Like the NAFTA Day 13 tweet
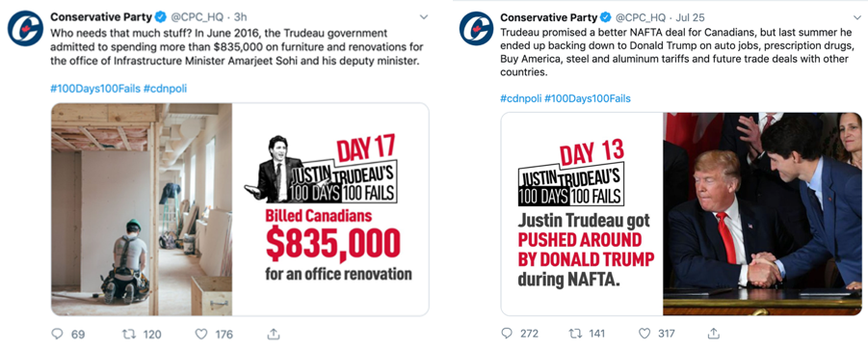The height and width of the screenshot is (349, 868). coord(644,334)
